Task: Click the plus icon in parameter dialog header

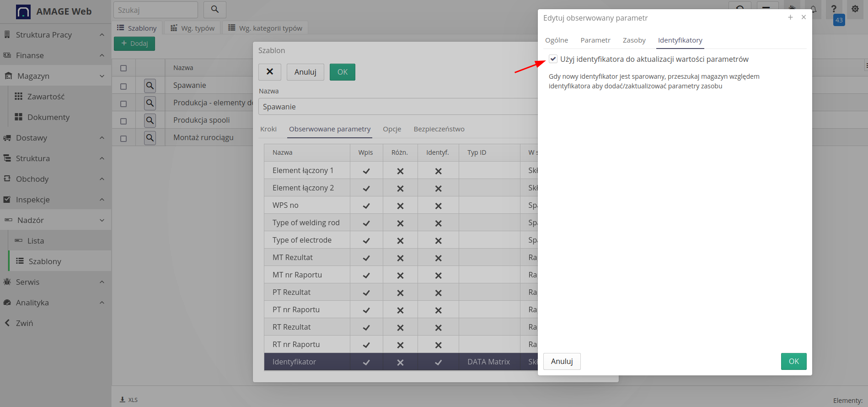Action: tap(790, 17)
